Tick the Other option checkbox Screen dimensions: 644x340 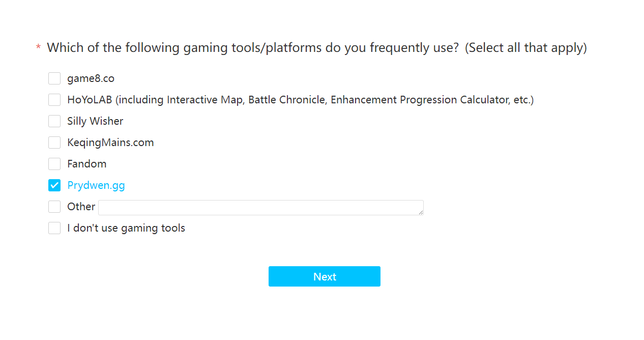pos(54,207)
